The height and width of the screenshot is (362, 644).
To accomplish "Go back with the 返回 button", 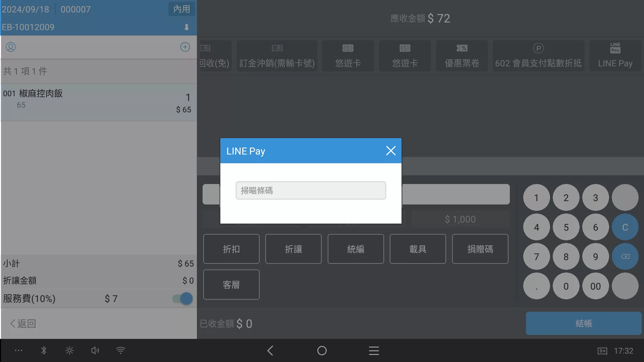I will (23, 323).
